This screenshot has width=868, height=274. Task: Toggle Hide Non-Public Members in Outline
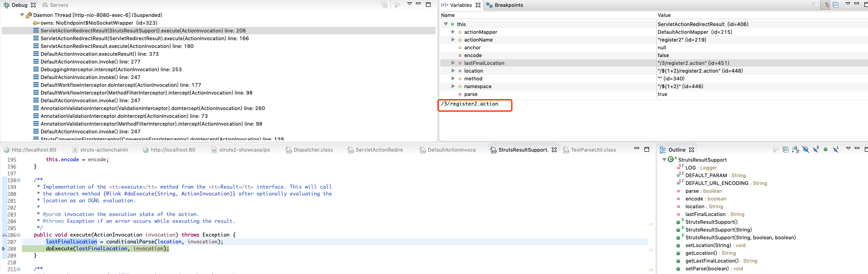[826, 150]
